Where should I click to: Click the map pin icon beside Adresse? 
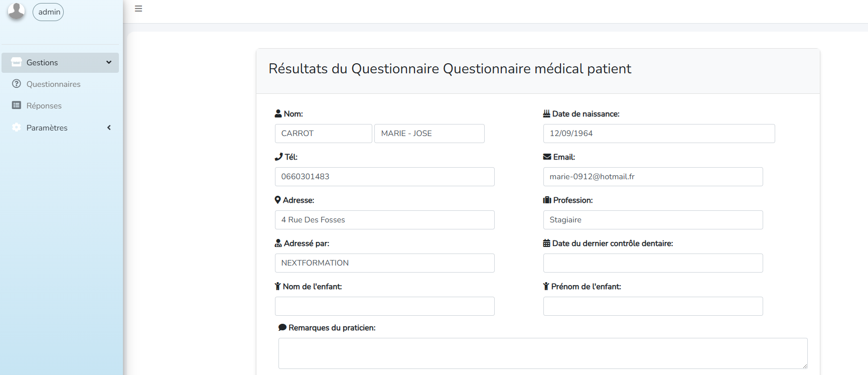277,200
